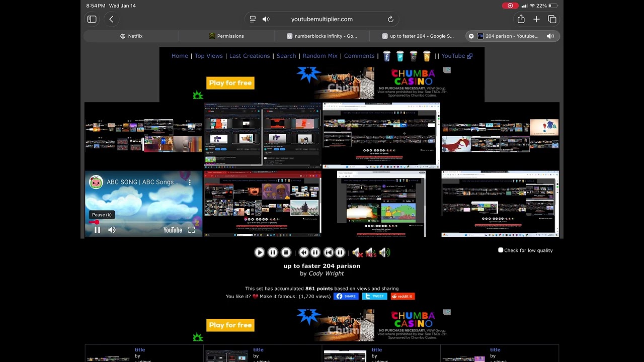Open the page reader menu icon

click(x=253, y=19)
